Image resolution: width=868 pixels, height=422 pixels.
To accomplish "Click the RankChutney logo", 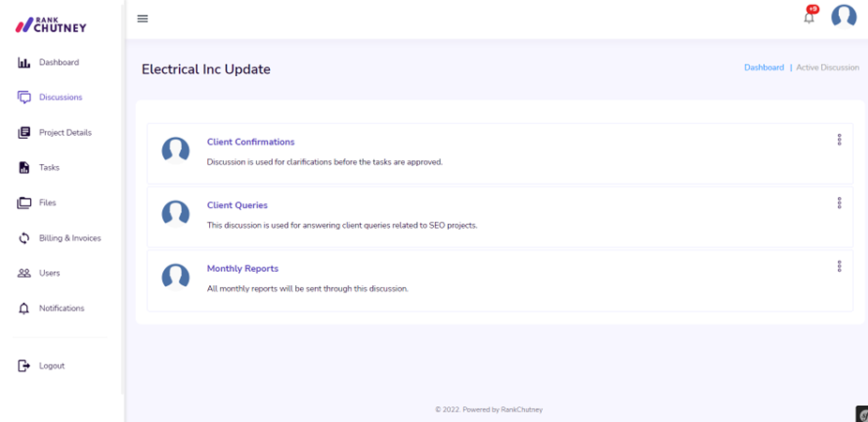I will click(51, 24).
